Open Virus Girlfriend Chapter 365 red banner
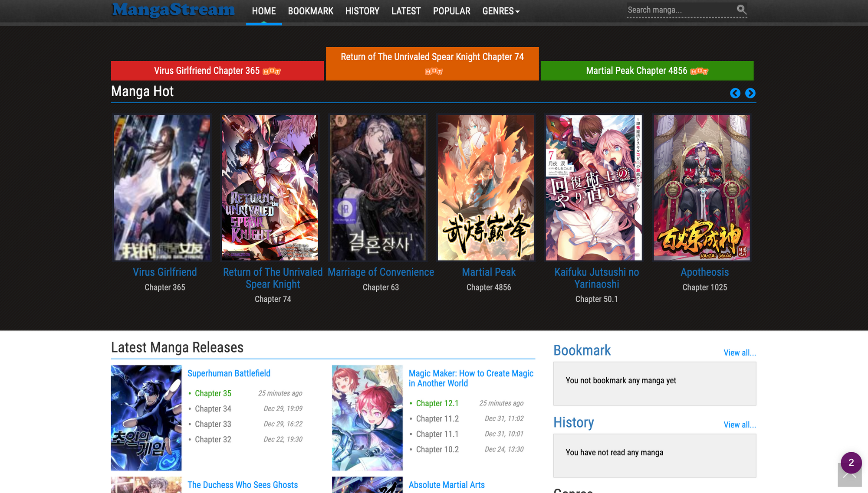 click(x=217, y=71)
